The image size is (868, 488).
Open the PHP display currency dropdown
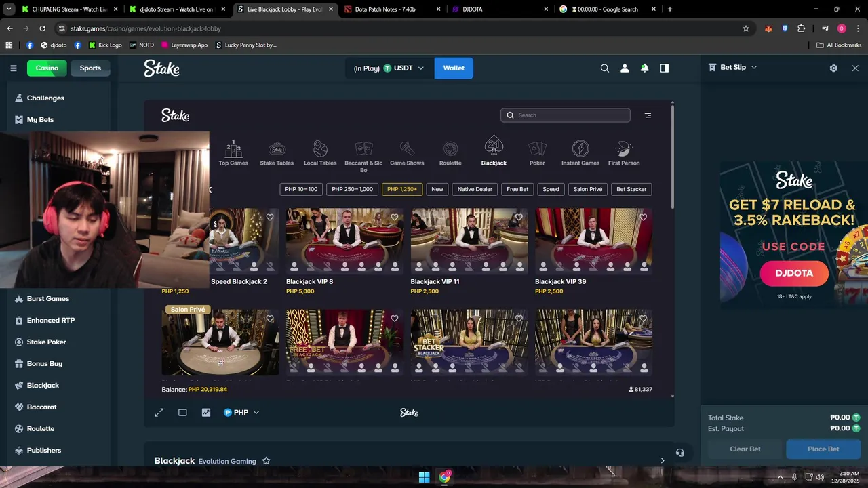coord(241,412)
